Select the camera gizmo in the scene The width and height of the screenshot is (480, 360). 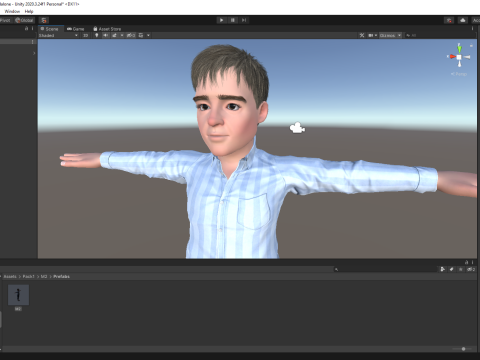297,128
